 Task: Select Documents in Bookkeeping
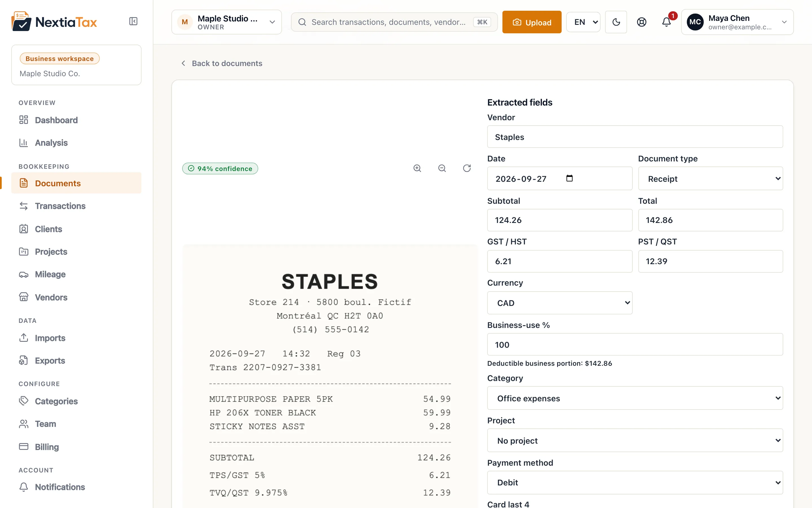76,183
